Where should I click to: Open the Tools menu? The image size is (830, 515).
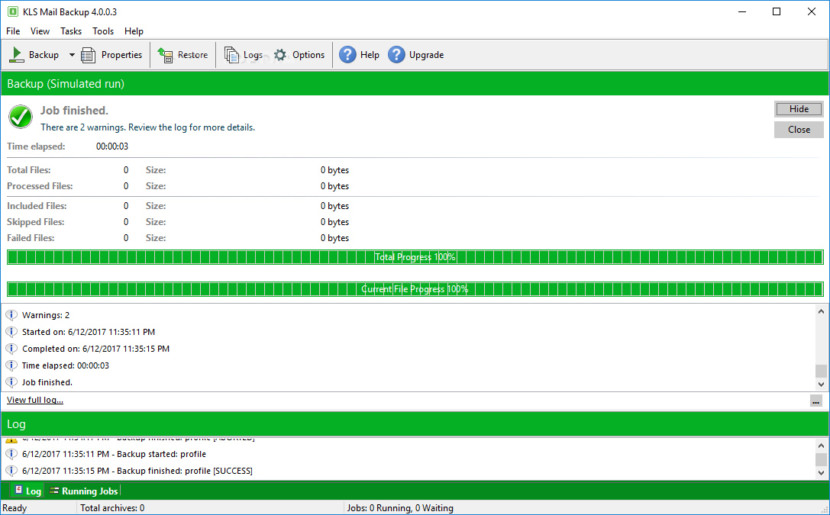click(x=103, y=31)
